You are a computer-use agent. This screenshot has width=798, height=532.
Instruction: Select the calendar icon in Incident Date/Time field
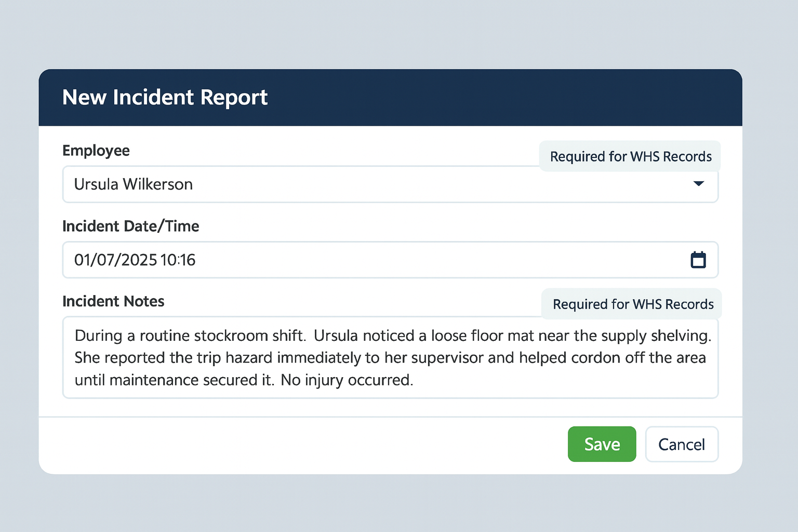point(698,260)
